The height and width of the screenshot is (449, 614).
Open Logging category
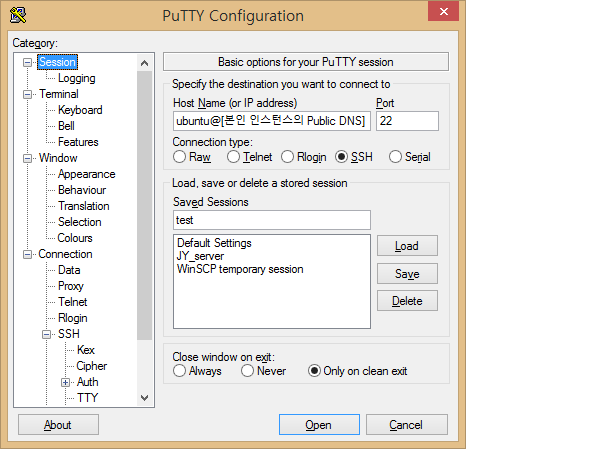[x=77, y=78]
